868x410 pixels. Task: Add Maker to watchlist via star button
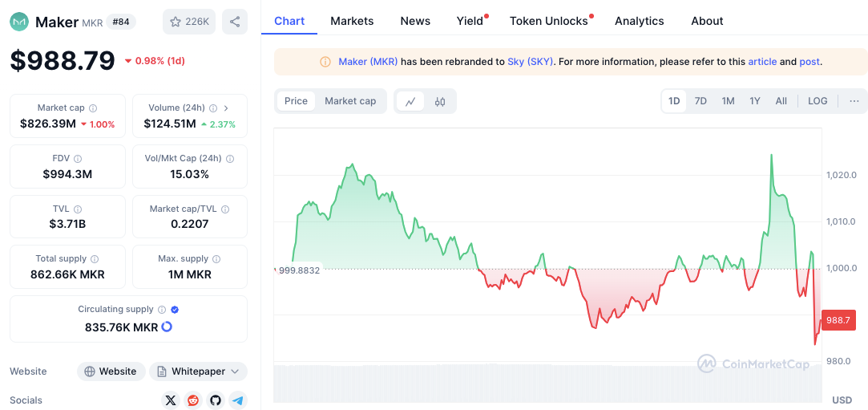(189, 22)
